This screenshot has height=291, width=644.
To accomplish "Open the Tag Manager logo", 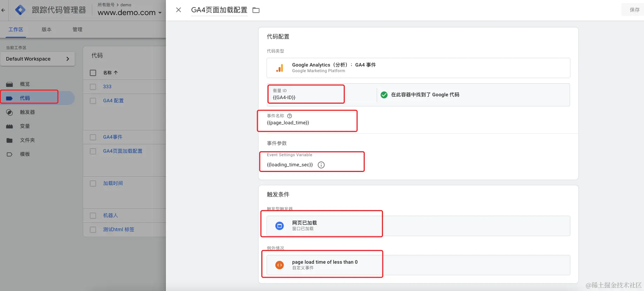I will click(20, 10).
